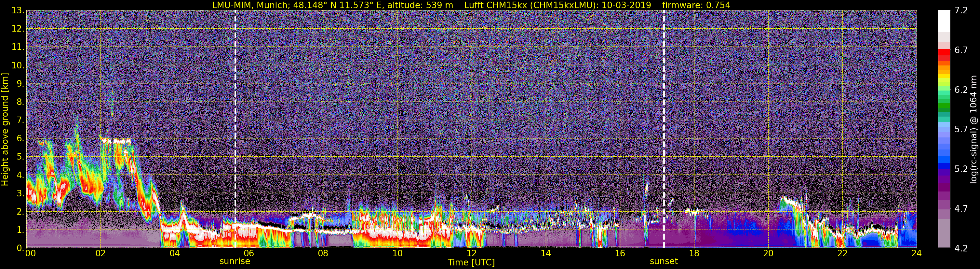
Task: Click the white top of the colorbar
Action: [x=944, y=21]
